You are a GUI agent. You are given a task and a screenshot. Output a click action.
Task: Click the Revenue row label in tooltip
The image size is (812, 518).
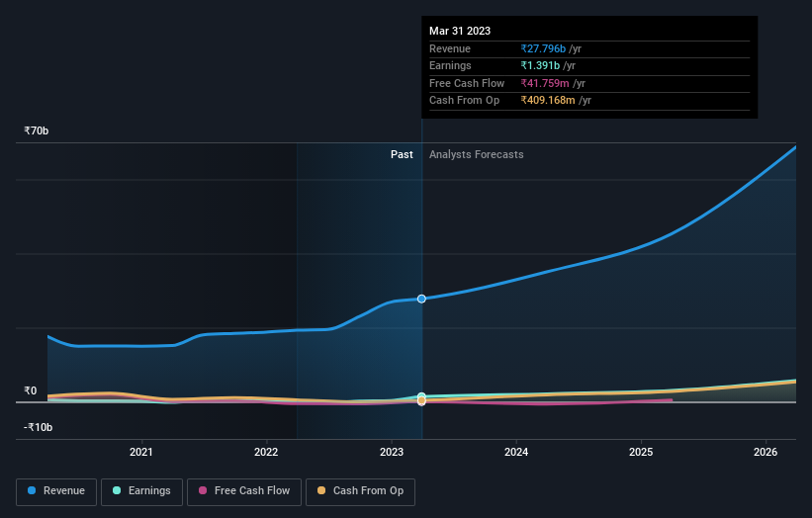pyautogui.click(x=450, y=48)
